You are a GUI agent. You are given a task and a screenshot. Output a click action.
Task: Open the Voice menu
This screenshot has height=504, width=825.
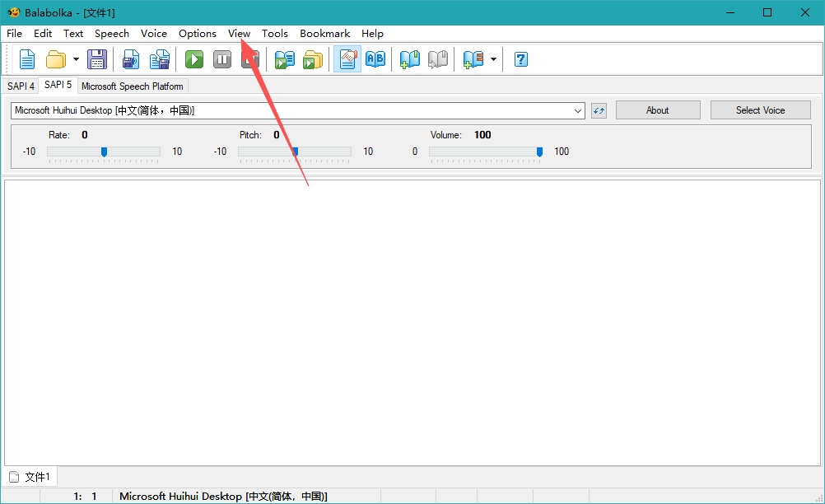coord(154,34)
